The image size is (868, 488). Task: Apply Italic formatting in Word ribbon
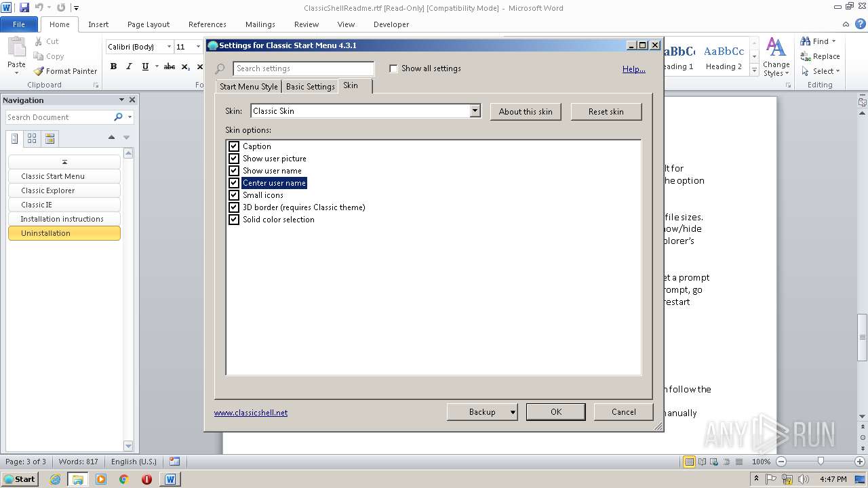pos(129,66)
